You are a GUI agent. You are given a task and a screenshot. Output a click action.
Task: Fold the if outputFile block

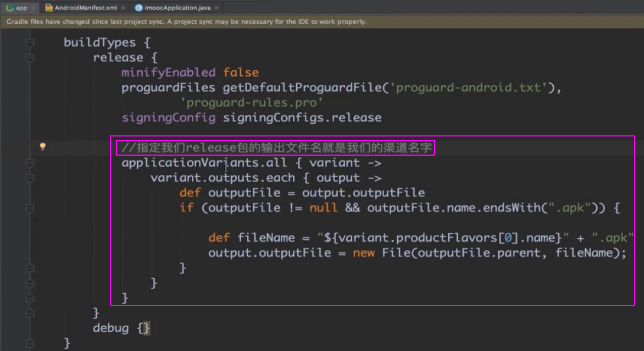[30, 208]
